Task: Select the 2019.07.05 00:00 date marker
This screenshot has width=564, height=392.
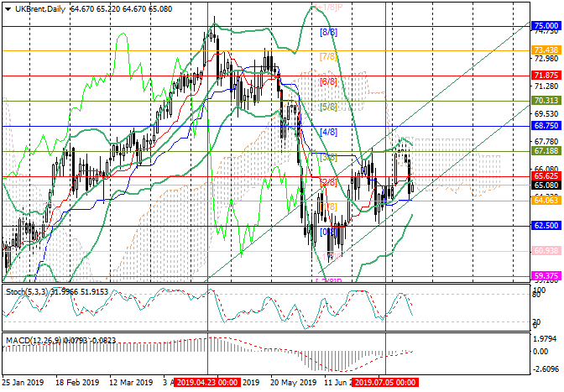Action: (x=385, y=382)
